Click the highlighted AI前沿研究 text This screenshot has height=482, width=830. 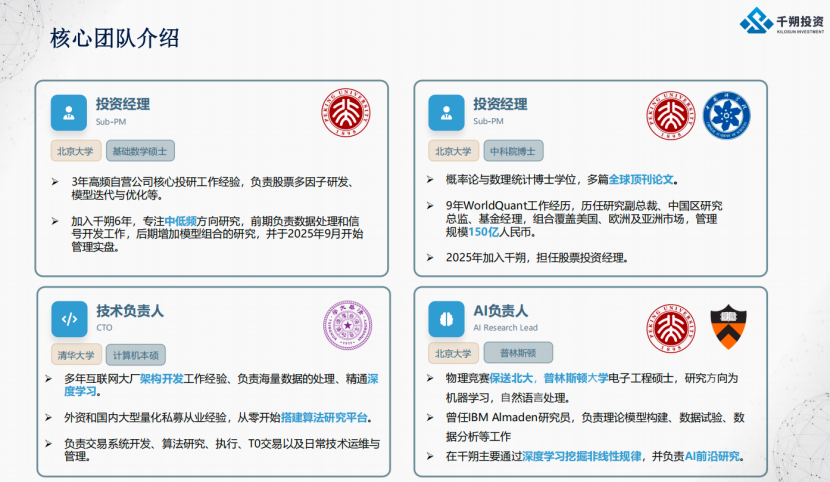(712, 456)
